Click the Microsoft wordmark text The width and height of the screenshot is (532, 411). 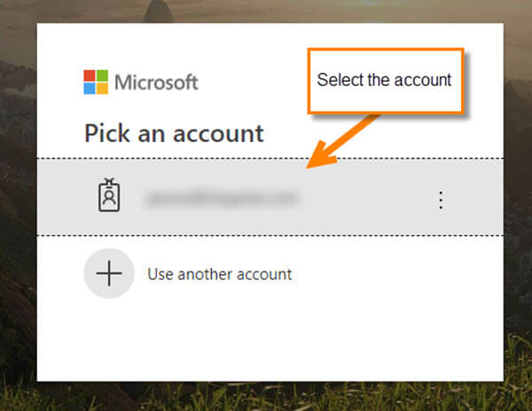coord(156,83)
